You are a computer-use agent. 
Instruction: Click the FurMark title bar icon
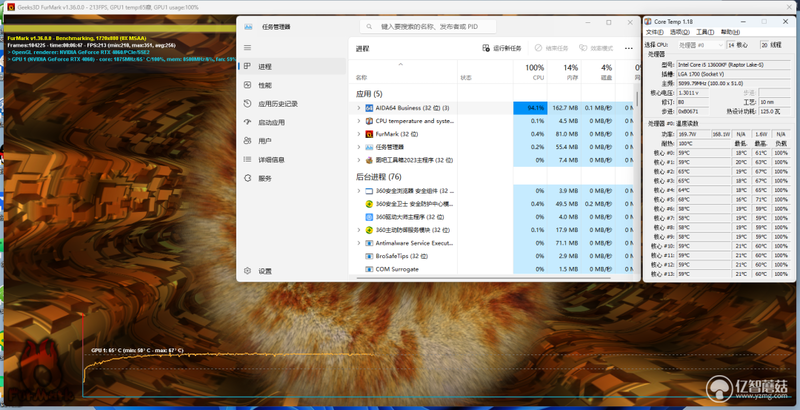pos(11,7)
